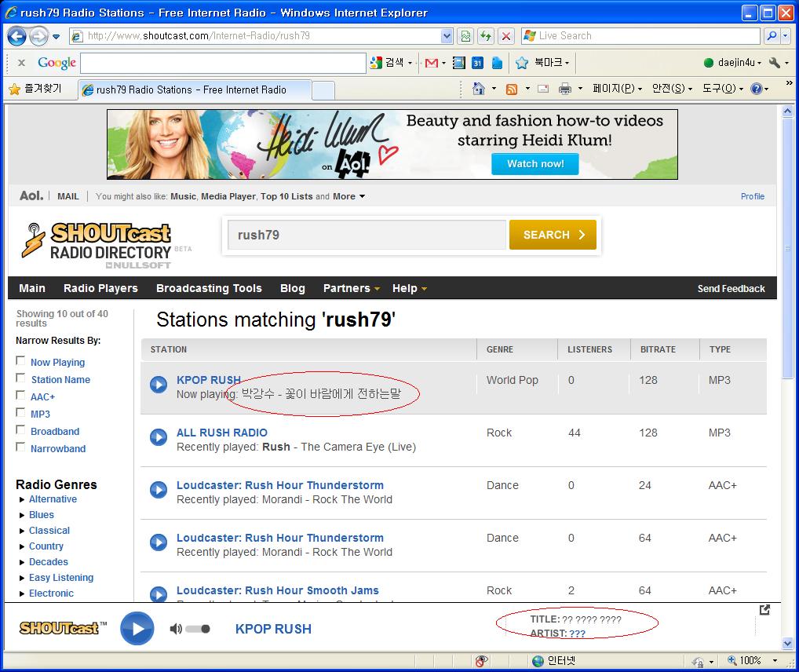Click the IE refresh button
The image size is (799, 672).
click(486, 36)
